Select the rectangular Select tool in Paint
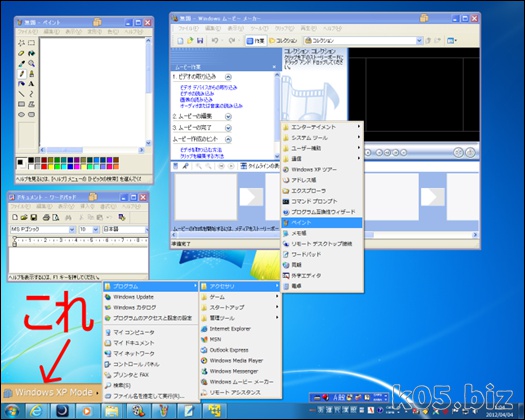The width and height of the screenshot is (525, 420). coord(31,43)
